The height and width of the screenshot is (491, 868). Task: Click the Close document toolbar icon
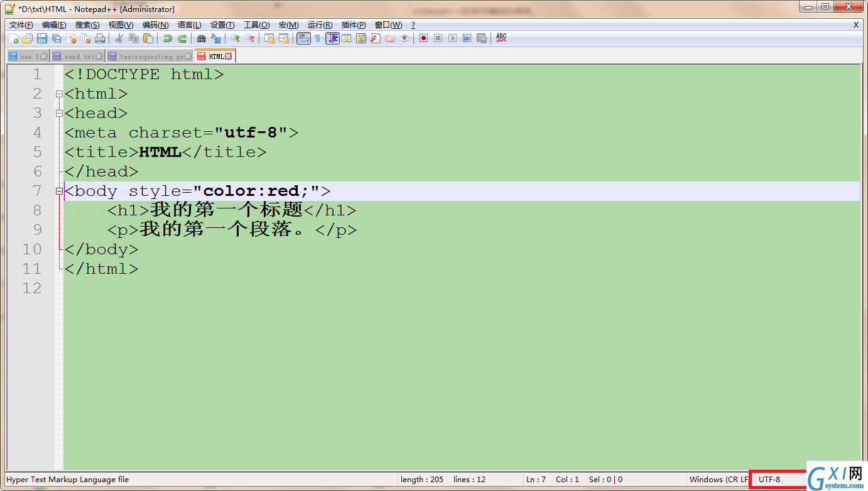71,38
